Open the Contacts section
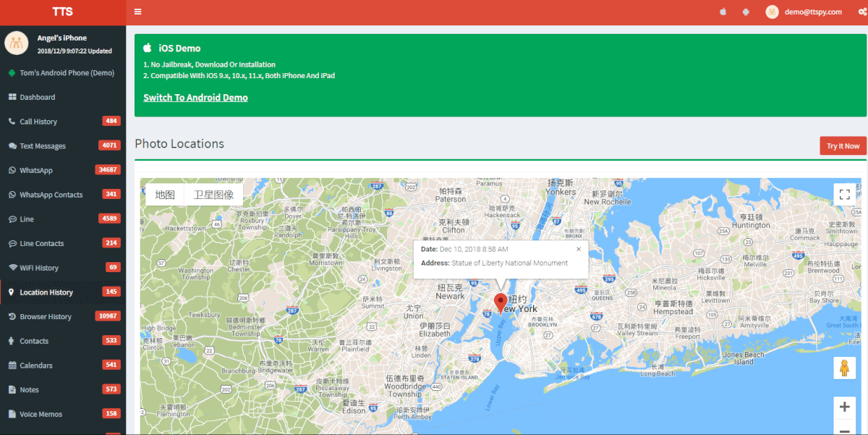Screen dimensions: 868x435 63,341
